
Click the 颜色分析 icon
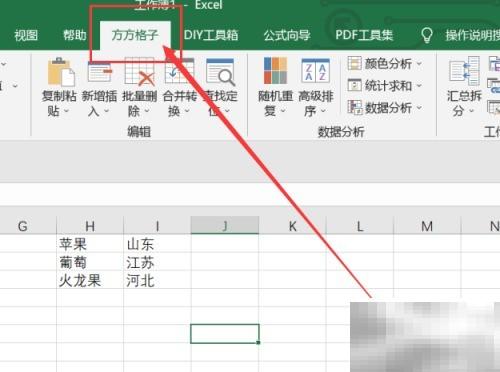click(354, 63)
